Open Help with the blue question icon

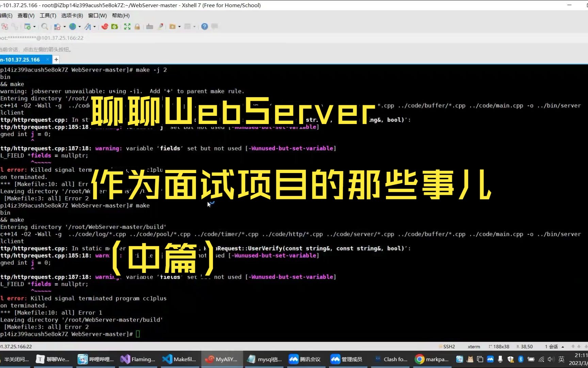click(x=205, y=27)
